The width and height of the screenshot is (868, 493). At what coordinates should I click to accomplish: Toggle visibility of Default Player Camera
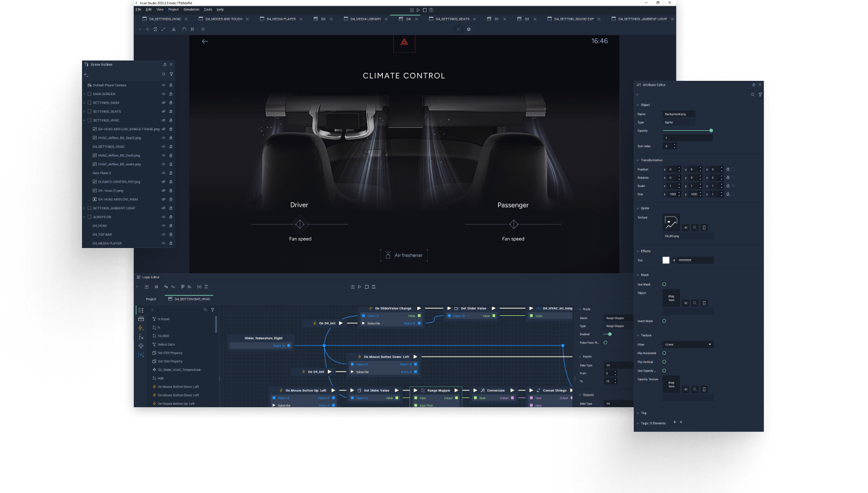click(x=164, y=85)
